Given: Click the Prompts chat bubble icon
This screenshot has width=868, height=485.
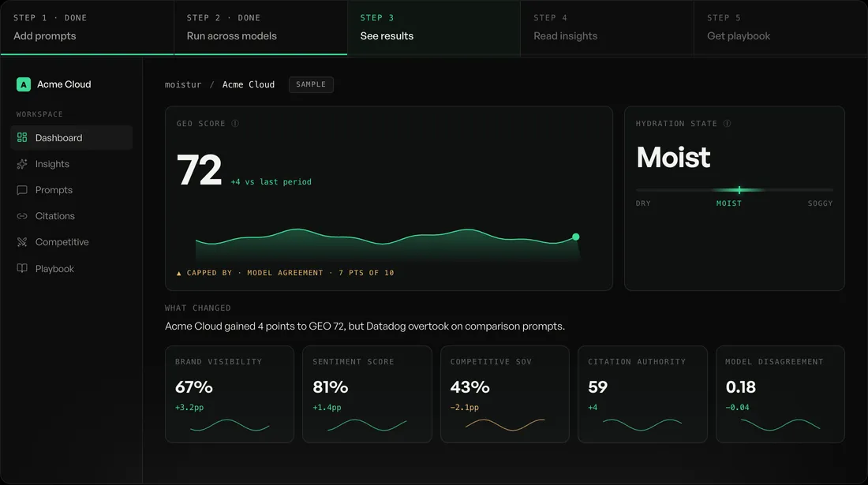Looking at the screenshot, I should tap(22, 190).
